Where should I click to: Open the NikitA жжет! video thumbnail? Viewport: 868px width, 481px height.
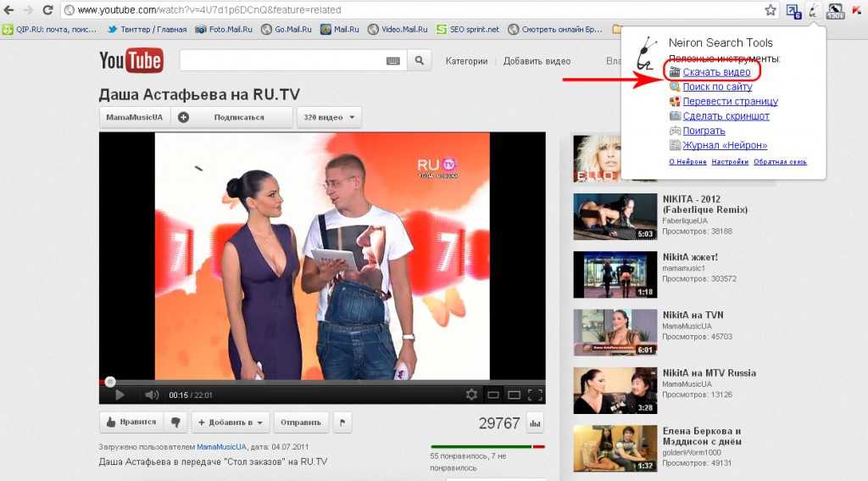615,274
